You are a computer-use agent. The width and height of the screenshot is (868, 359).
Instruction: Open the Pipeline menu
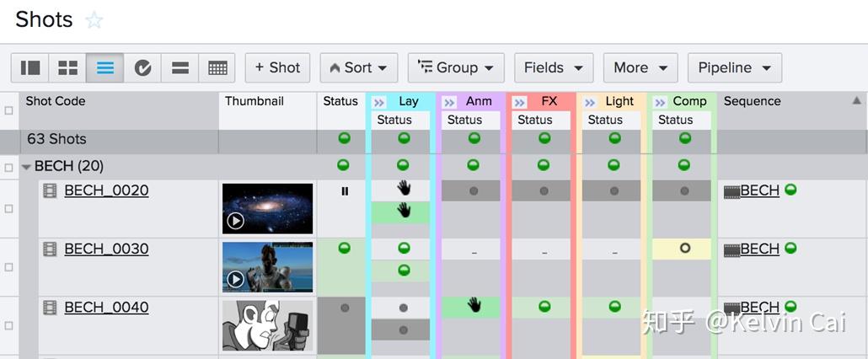pyautogui.click(x=734, y=68)
